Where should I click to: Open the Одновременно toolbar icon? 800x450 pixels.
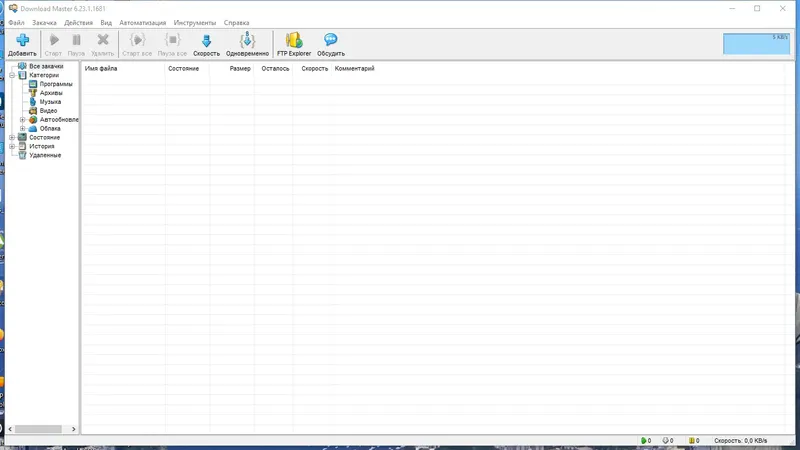pyautogui.click(x=247, y=40)
